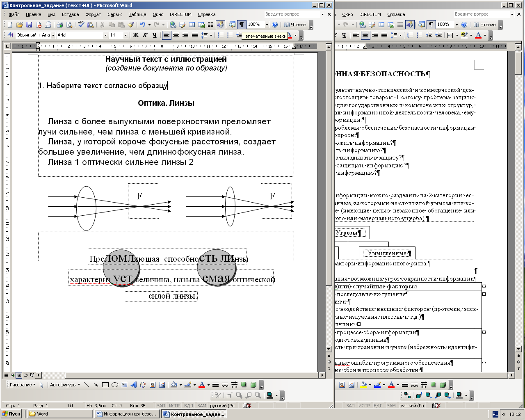This screenshot has height=420, width=525.
Task: Choose Line Style on the Drawing toolbar
Action: 215,385
